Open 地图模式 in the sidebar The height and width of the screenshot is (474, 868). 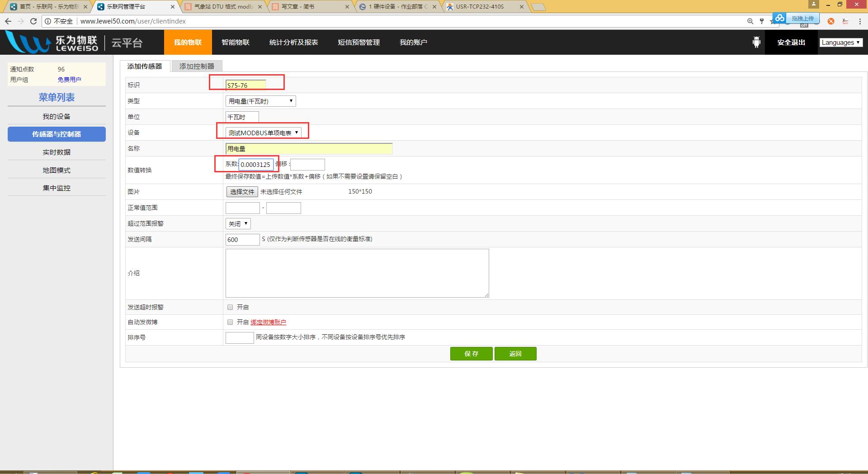(x=57, y=170)
